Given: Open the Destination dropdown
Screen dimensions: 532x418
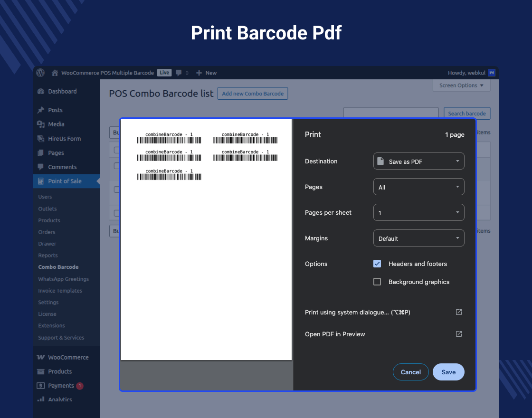Looking at the screenshot, I should click(418, 161).
